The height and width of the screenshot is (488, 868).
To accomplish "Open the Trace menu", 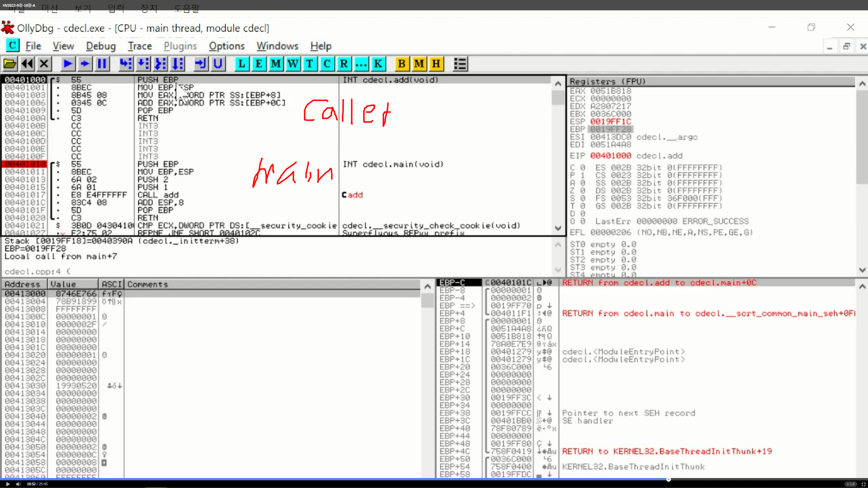I will coord(140,46).
